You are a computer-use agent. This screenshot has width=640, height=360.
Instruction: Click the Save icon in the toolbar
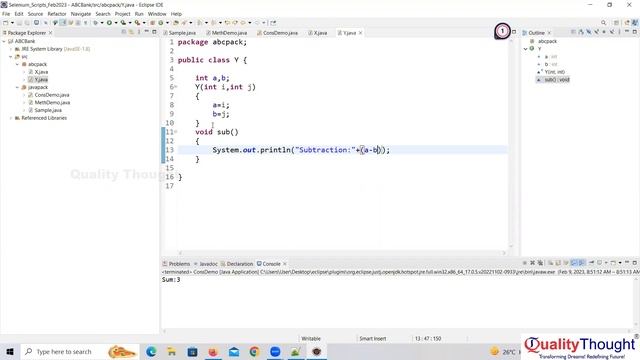(x=19, y=23)
